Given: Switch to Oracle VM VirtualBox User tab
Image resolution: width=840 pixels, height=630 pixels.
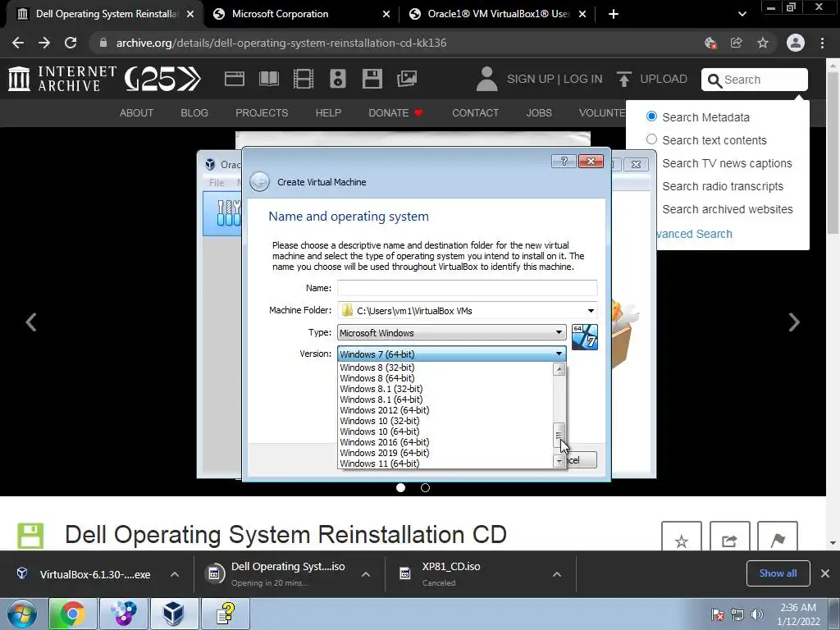Looking at the screenshot, I should point(498,14).
